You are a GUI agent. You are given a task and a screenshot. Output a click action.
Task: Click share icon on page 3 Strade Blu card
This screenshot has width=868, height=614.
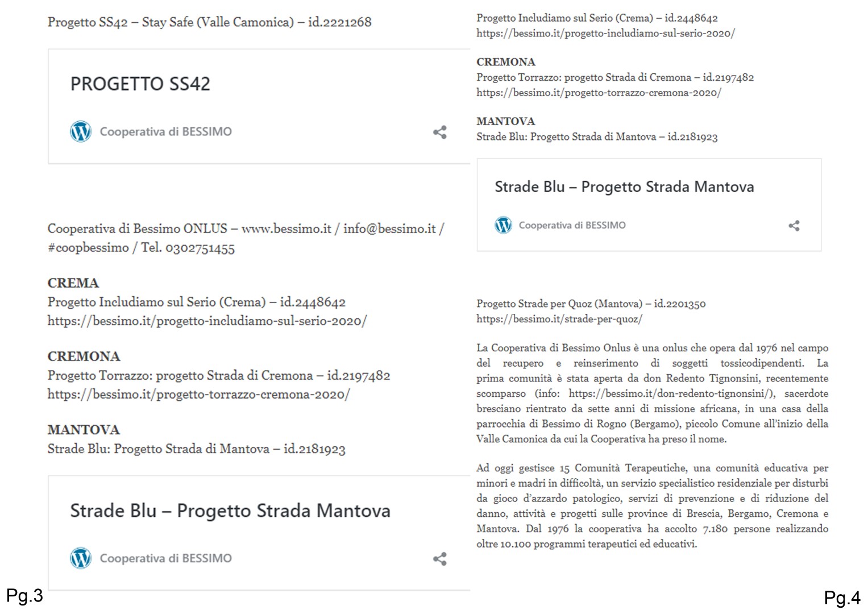click(439, 559)
